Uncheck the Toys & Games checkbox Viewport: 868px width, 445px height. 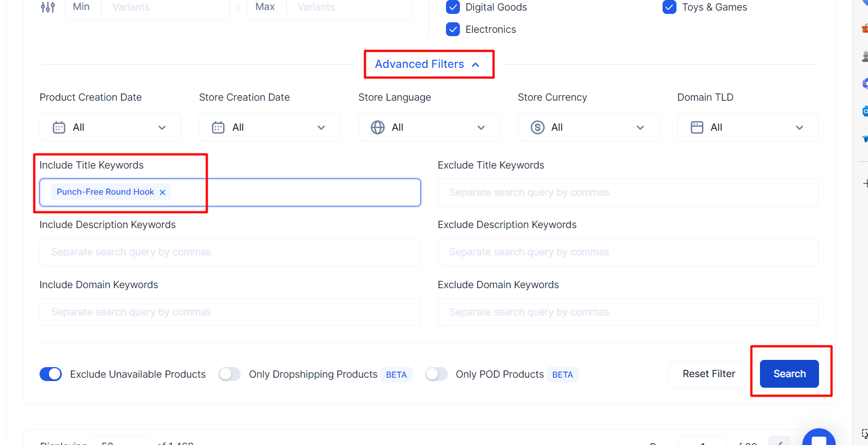669,7
